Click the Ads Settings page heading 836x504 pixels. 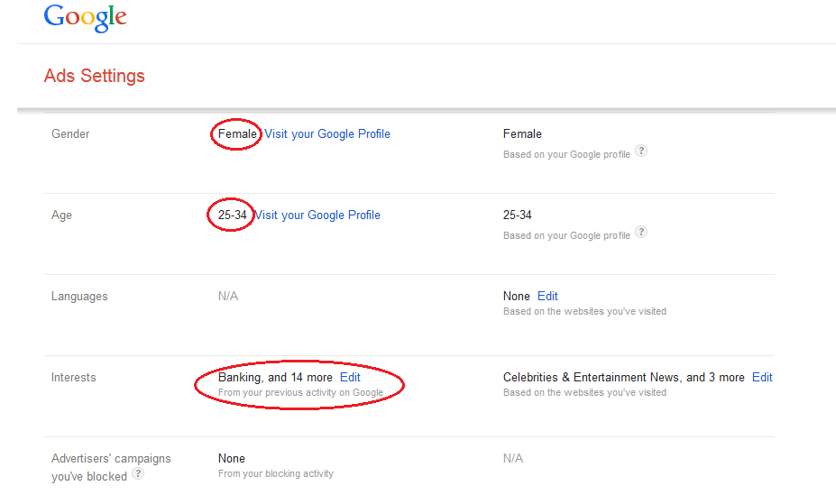[95, 76]
